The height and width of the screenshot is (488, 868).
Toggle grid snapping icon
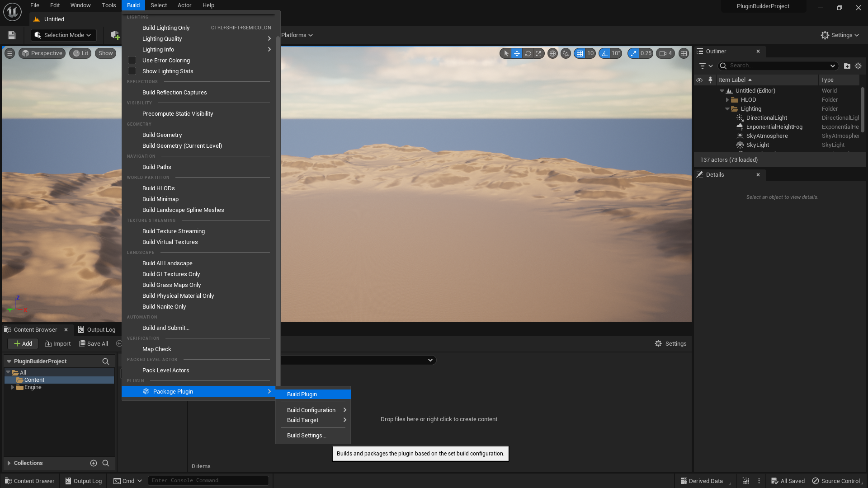580,53
